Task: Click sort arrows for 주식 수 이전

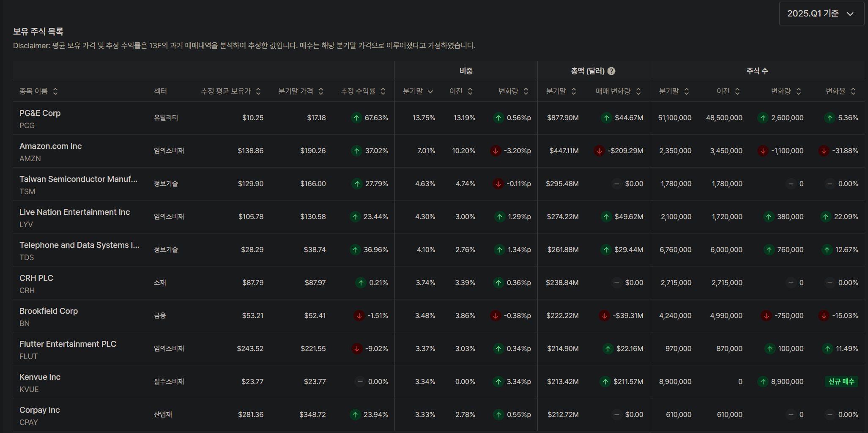Action: [x=737, y=91]
